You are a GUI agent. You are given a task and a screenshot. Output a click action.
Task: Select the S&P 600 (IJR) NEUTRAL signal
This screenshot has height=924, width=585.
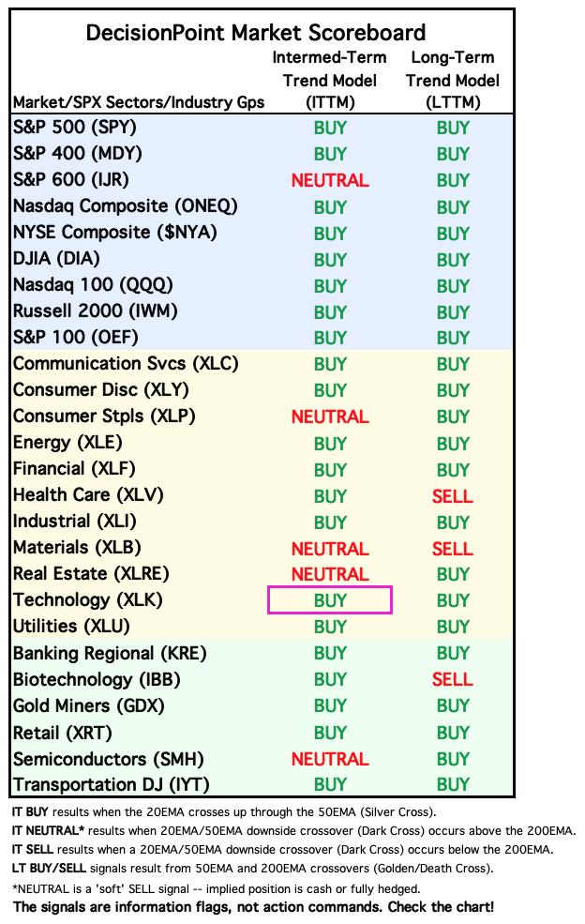330,180
